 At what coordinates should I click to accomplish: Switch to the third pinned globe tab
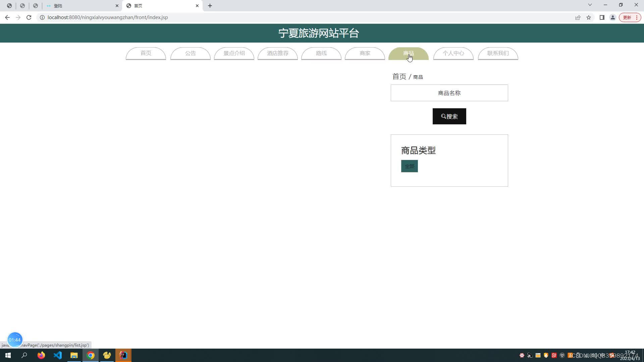point(36,6)
